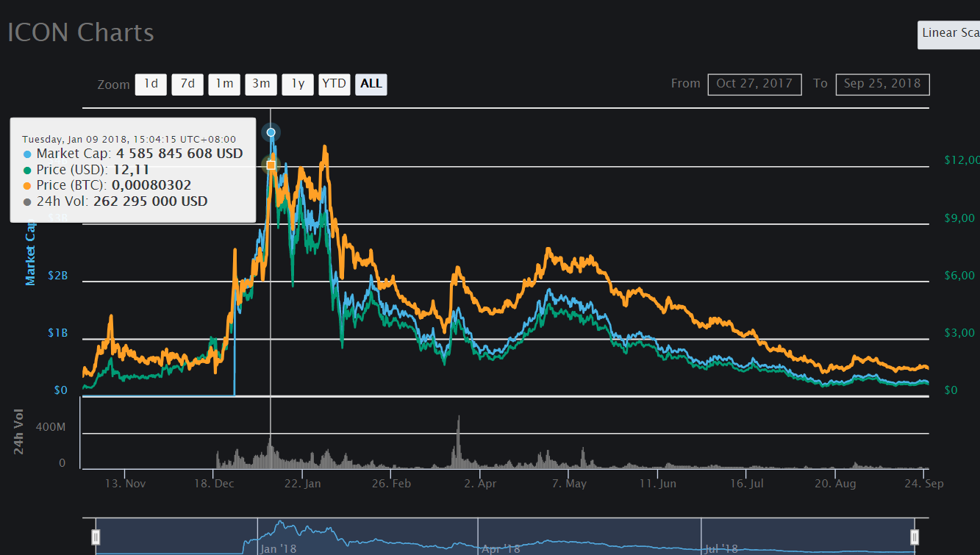Click the green Price (USD) dot in tooltip
The image size is (980, 555).
pyautogui.click(x=28, y=171)
